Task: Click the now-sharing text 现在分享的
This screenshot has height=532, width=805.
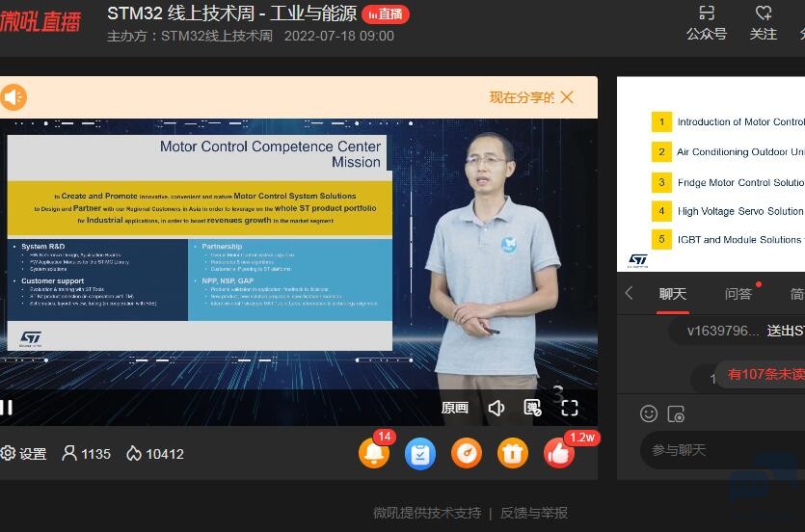Action: 522,97
